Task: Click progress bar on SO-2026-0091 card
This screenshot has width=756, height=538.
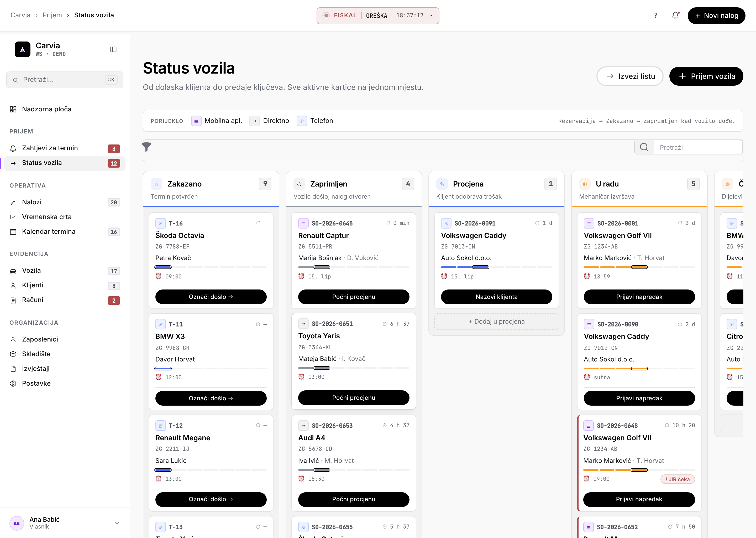Action: 496,267
